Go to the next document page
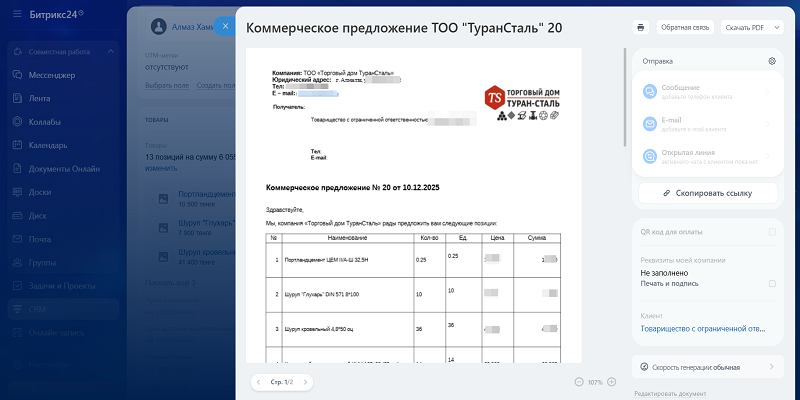Viewport: 800px width, 400px height. click(x=306, y=382)
